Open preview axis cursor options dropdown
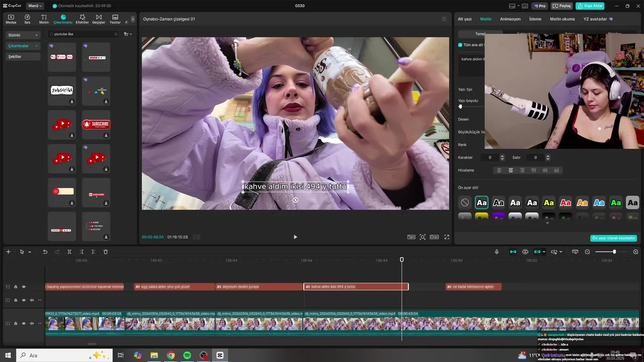This screenshot has height=362, width=644. 560,252
